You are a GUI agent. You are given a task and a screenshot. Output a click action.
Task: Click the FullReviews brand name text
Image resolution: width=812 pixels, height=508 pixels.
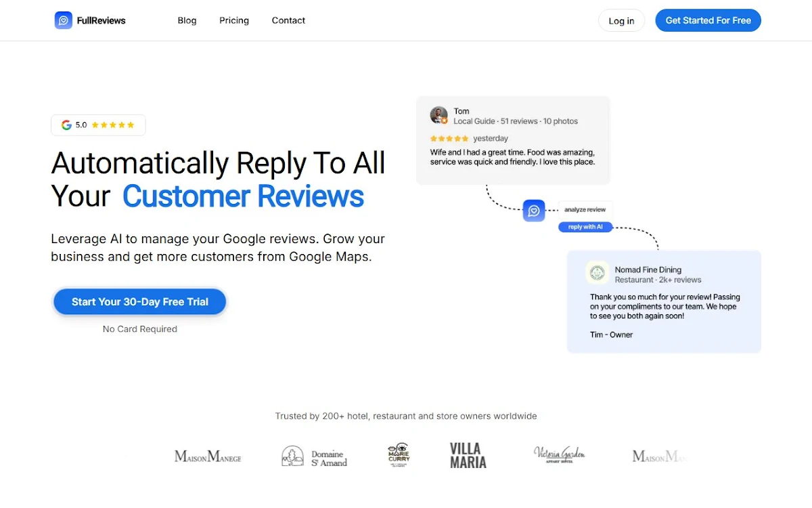[101, 20]
